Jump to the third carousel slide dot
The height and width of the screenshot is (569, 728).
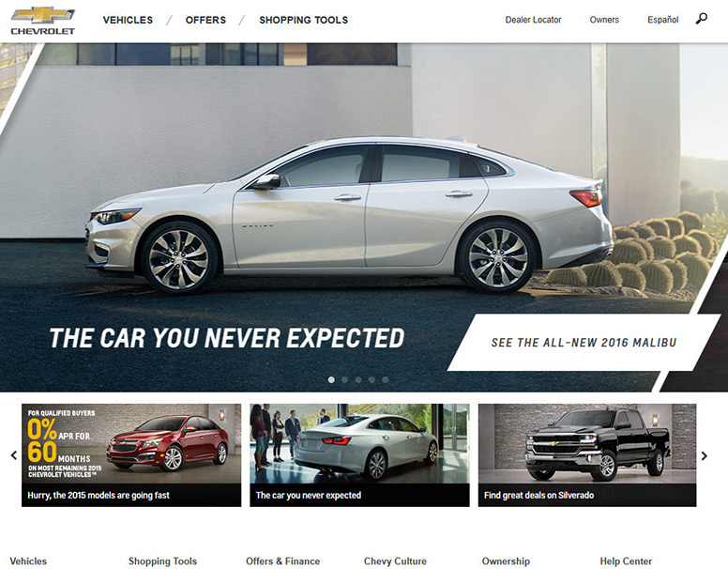[358, 379]
